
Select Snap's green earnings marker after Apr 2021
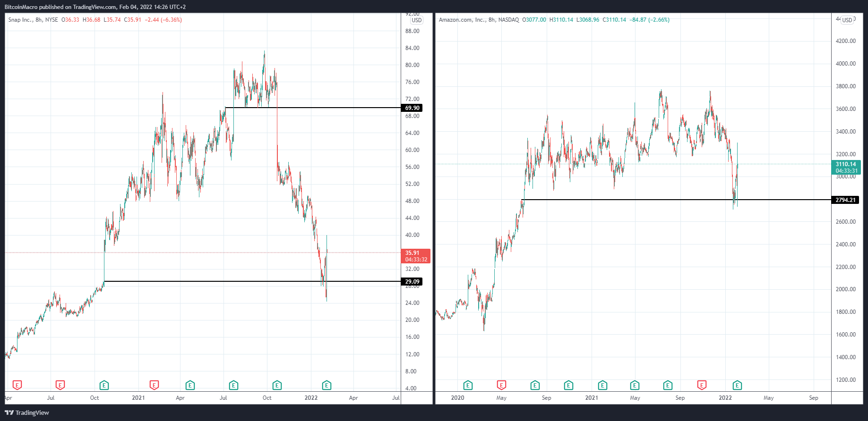(x=190, y=385)
